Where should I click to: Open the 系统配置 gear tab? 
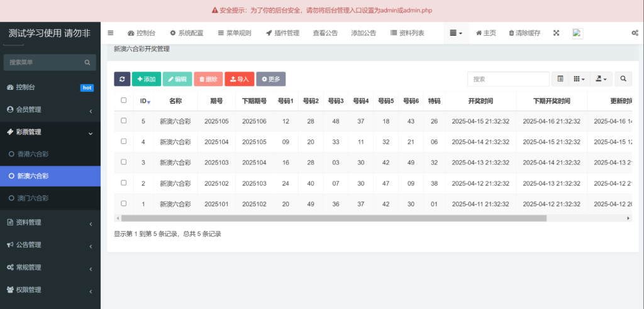(x=186, y=33)
